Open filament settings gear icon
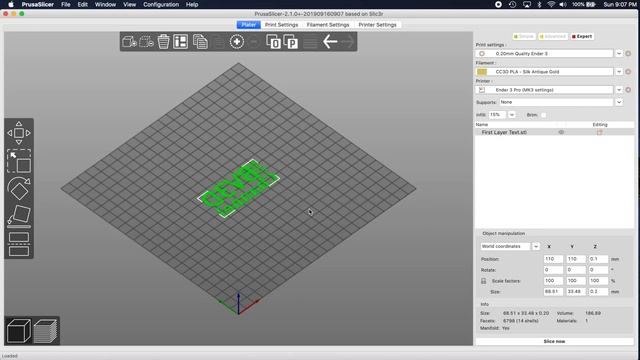 [x=628, y=72]
